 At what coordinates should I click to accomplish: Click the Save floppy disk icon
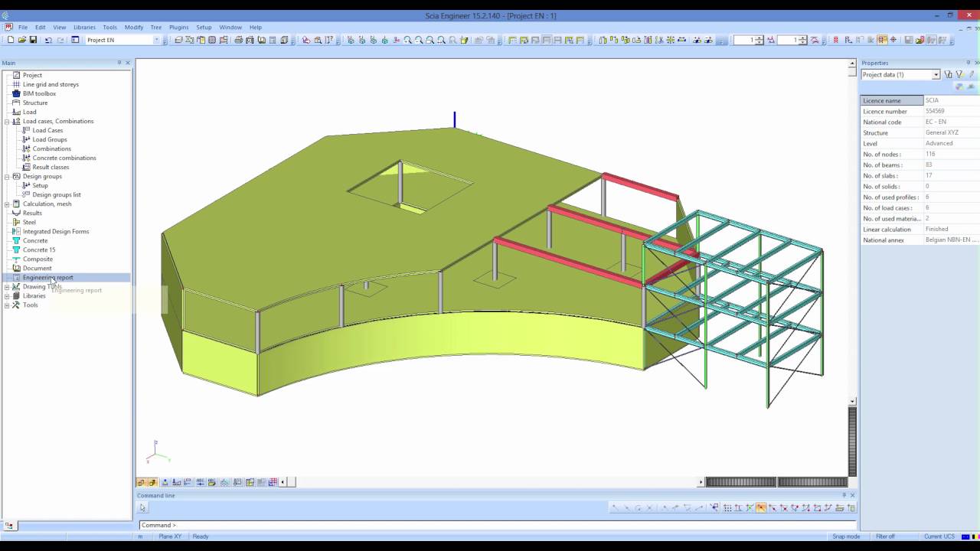tap(33, 40)
